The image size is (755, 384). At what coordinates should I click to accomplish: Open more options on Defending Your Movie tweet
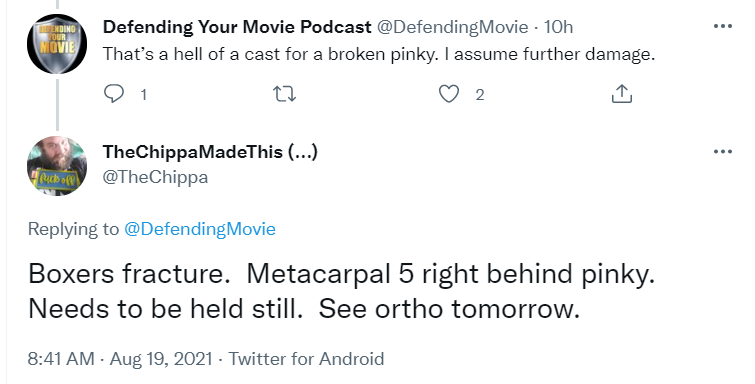[723, 26]
